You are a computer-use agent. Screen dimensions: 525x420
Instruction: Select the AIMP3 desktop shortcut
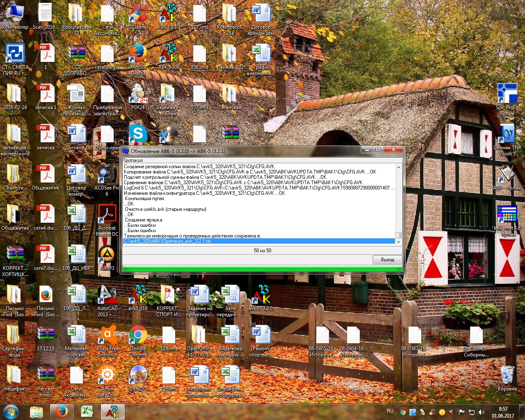pyautogui.click(x=107, y=258)
